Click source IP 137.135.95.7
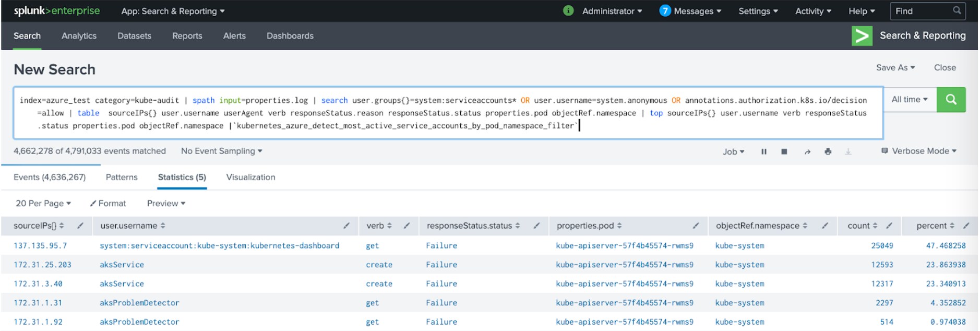 click(40, 245)
